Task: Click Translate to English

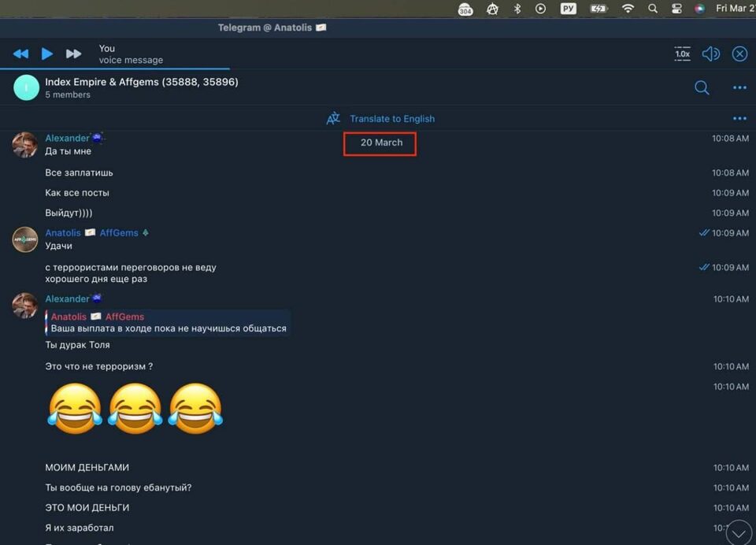Action: [391, 119]
